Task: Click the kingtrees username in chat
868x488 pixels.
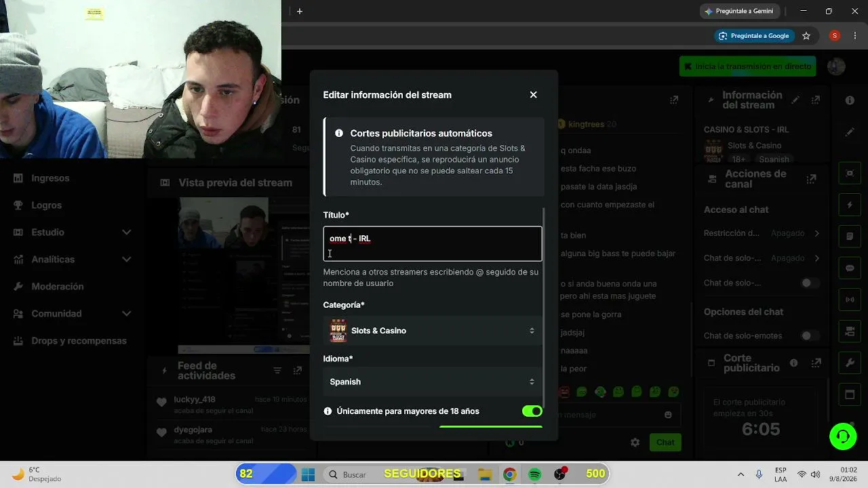Action: click(587, 124)
